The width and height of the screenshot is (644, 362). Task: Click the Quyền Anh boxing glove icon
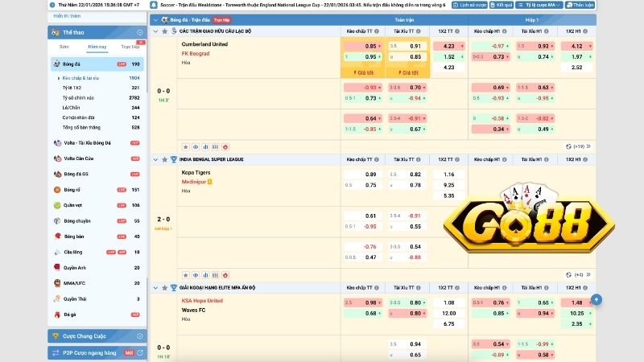pyautogui.click(x=57, y=268)
